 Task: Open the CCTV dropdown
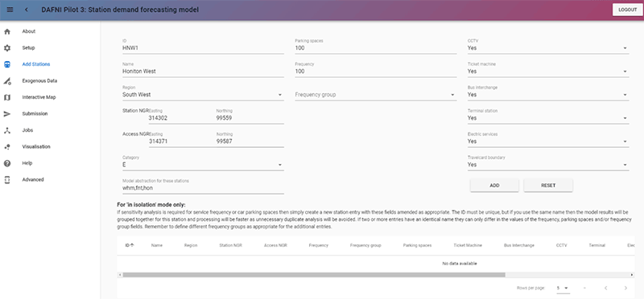coord(548,47)
